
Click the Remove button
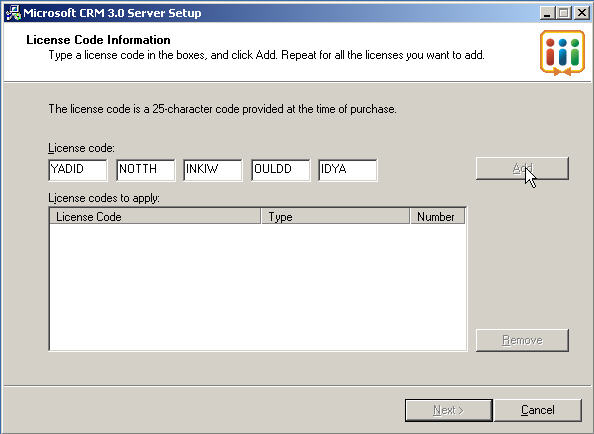click(522, 340)
